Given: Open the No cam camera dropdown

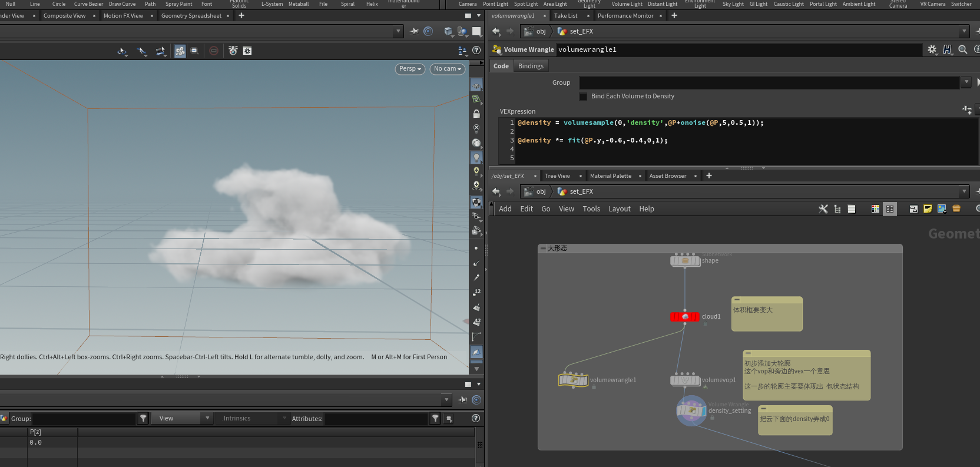Looking at the screenshot, I should [447, 69].
